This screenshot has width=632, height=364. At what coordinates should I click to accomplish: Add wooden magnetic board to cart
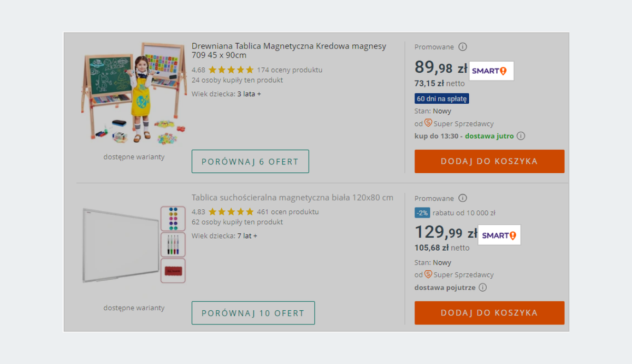click(x=489, y=161)
